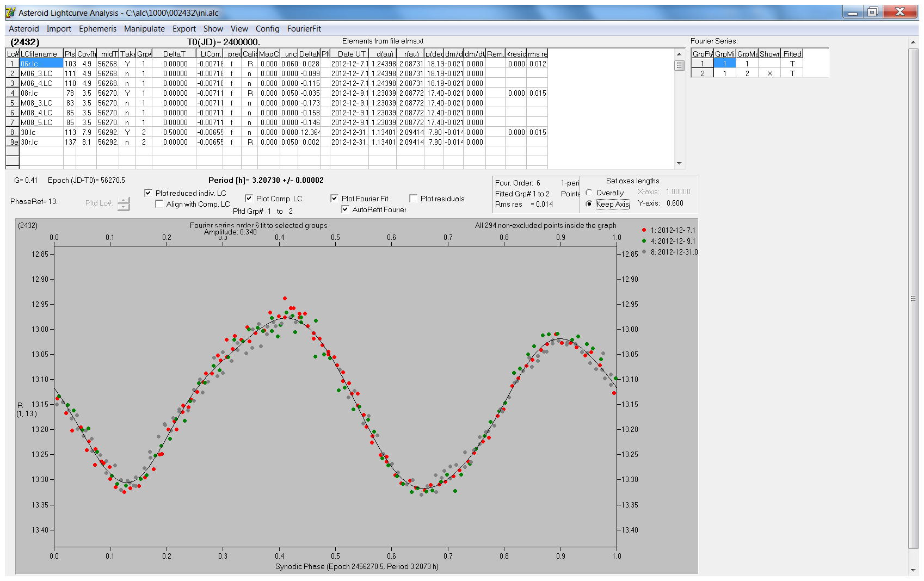Click the LtCorr. column header

pos(210,54)
